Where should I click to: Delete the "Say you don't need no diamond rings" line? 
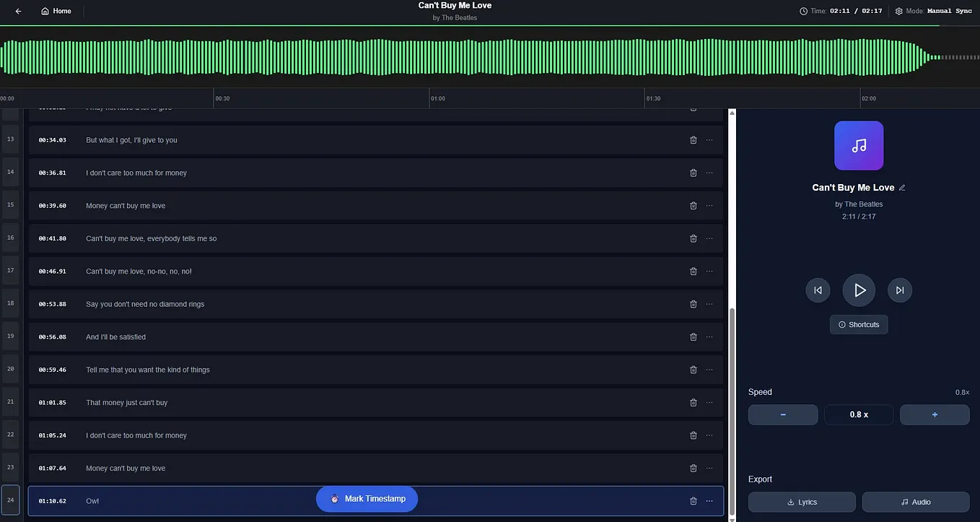(x=693, y=304)
